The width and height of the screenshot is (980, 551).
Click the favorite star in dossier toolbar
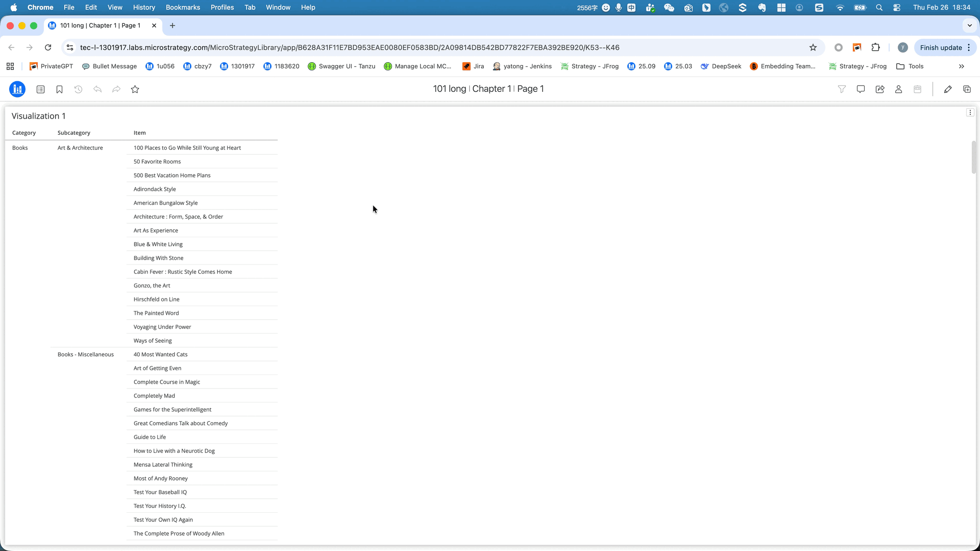pos(135,89)
